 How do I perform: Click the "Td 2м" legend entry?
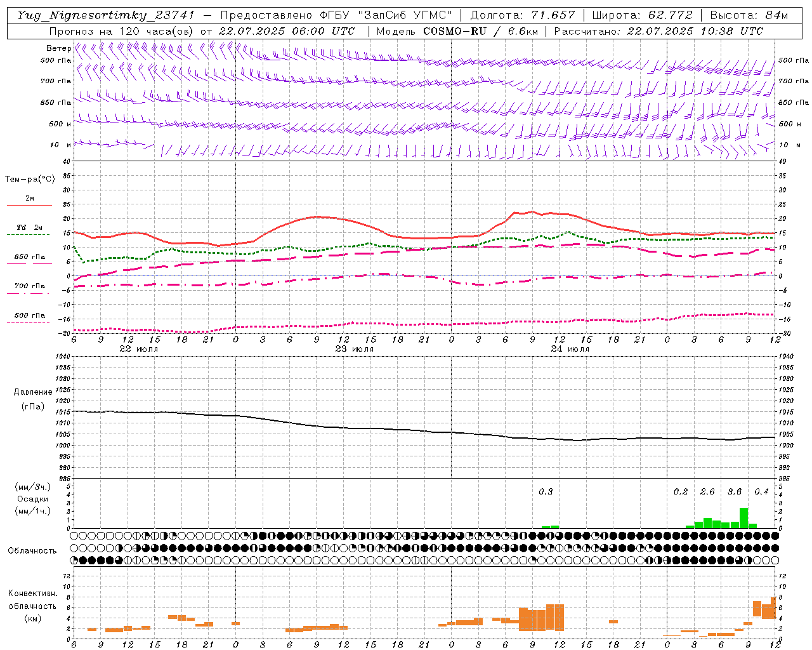[30, 227]
